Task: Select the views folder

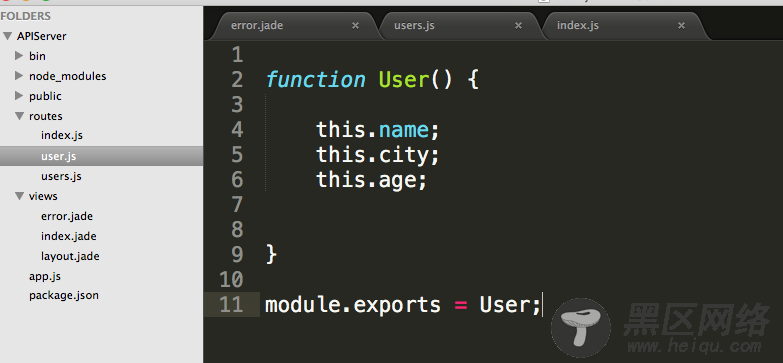Action: coord(43,196)
